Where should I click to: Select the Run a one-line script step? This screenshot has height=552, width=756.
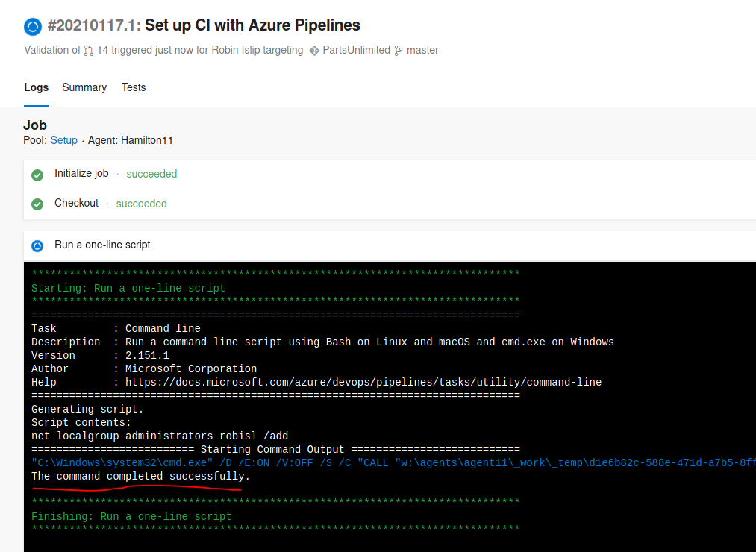[390, 245]
